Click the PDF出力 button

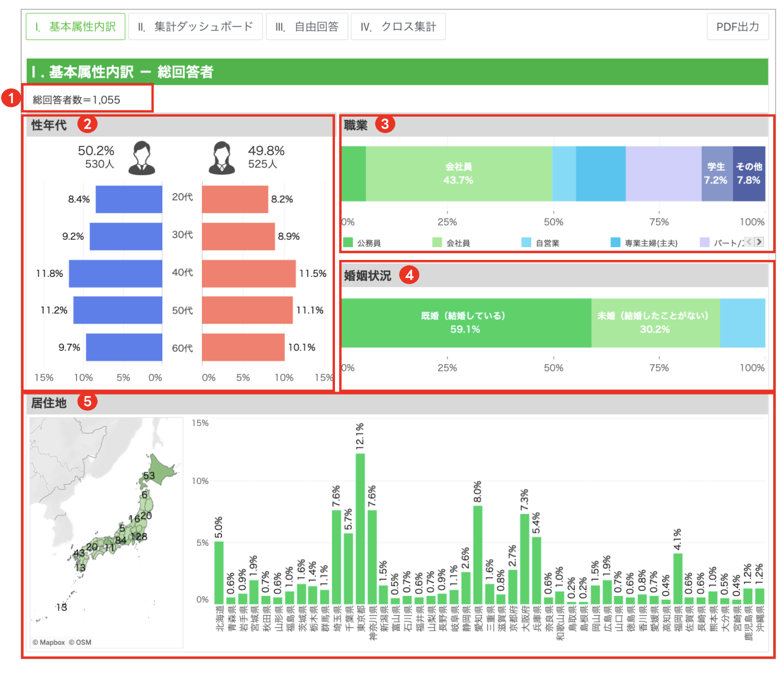tap(738, 27)
